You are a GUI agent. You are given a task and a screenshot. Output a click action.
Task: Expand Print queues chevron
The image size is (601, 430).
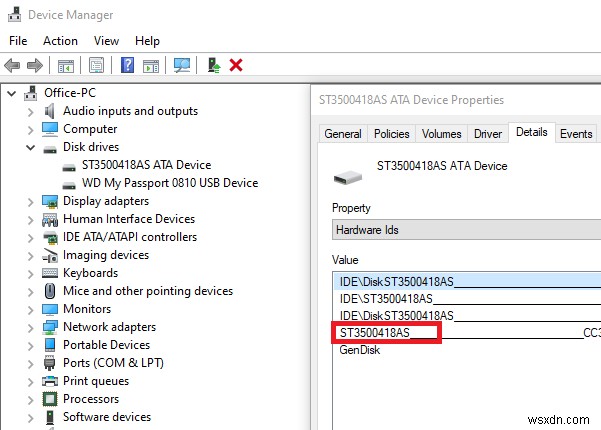pos(30,382)
